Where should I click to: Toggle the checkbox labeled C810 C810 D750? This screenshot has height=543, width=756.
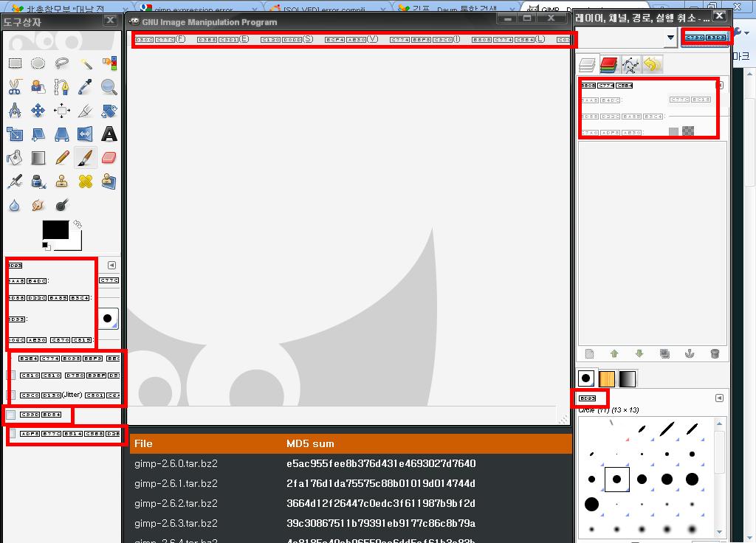point(12,376)
